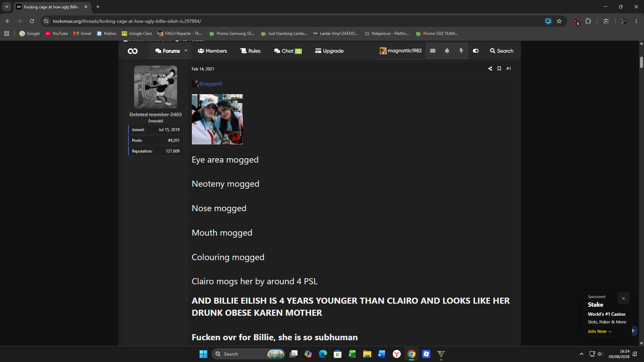Open the Yandex browser taskbar icon
644x362 pixels.
coord(397,354)
